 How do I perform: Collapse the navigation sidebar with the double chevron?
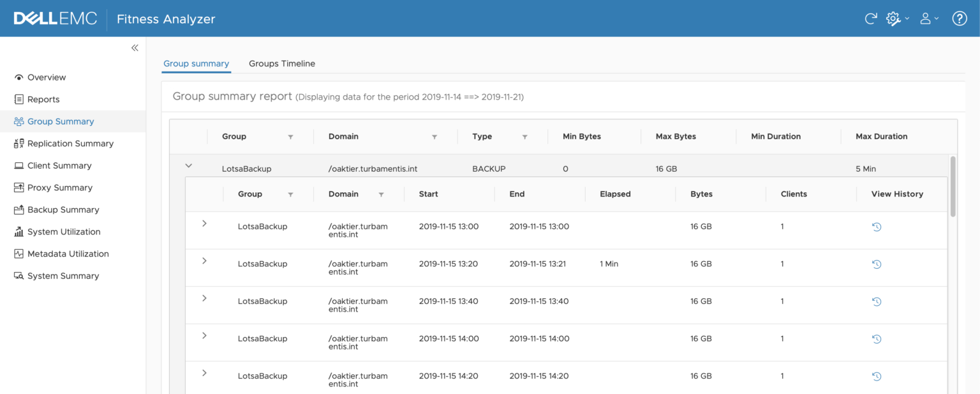(x=135, y=47)
